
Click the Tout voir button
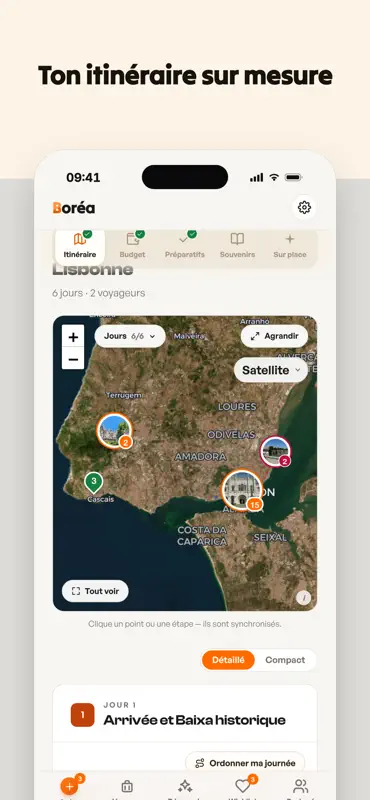click(95, 591)
